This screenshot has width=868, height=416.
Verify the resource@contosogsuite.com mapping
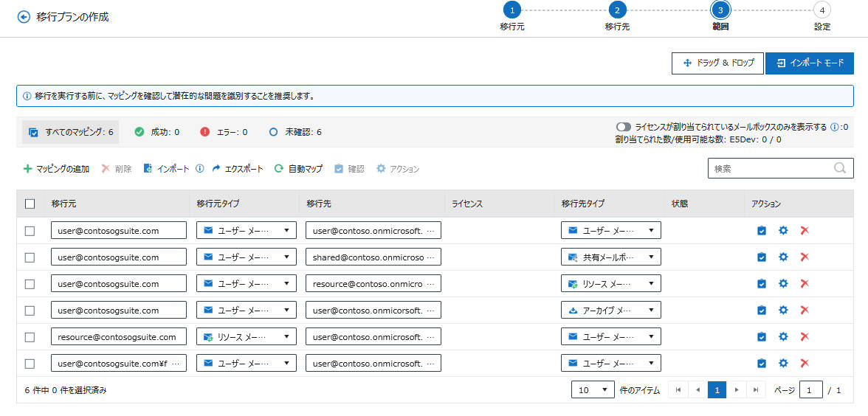click(x=762, y=336)
